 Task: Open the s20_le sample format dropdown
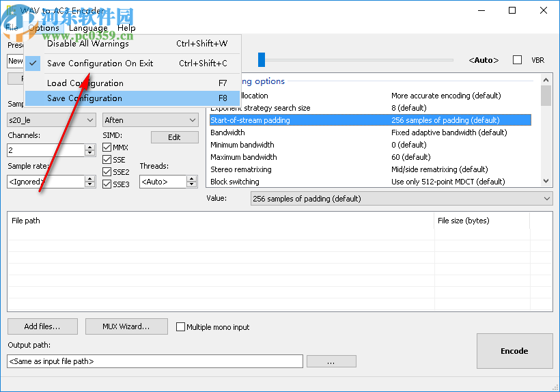51,120
